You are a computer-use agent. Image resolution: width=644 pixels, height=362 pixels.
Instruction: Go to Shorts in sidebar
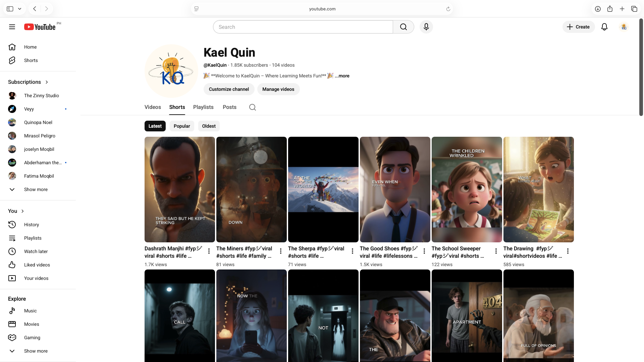[x=31, y=60]
